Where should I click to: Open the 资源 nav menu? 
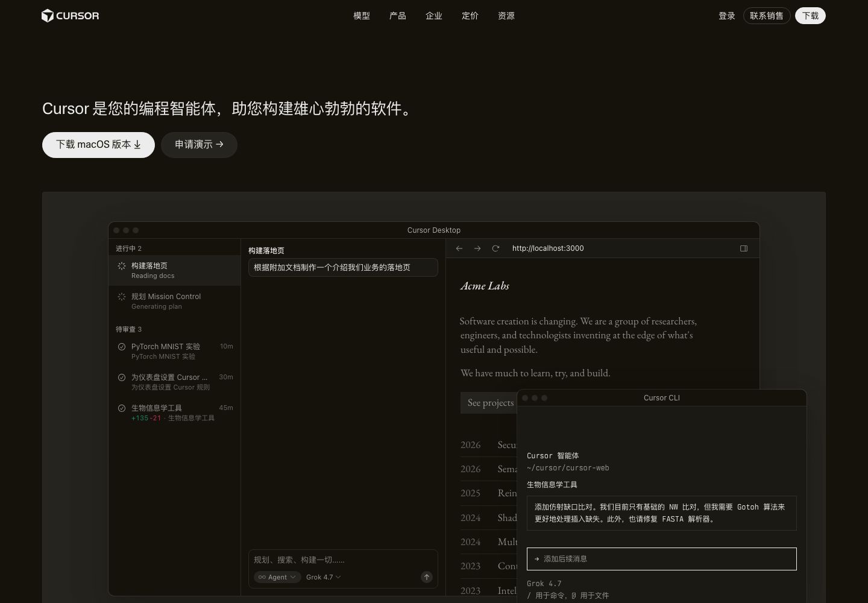point(506,16)
